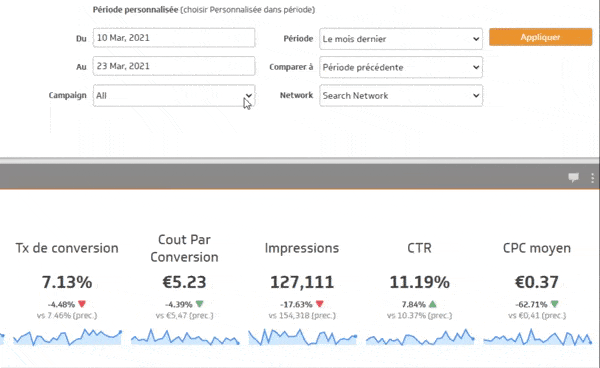Image resolution: width=600 pixels, height=368 pixels.
Task: Open the comment bubble icon
Action: [573, 177]
